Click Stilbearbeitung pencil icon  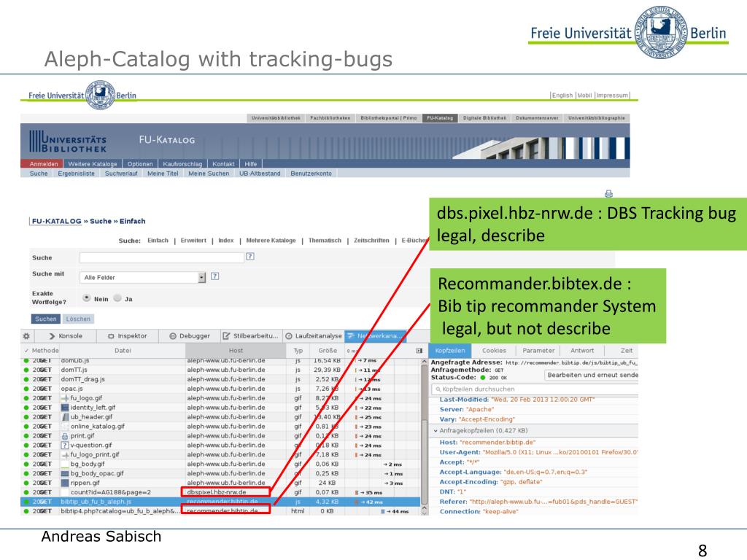226,335
